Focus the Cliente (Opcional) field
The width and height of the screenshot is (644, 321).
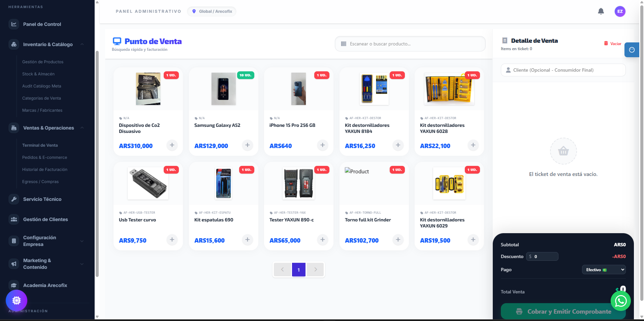563,70
